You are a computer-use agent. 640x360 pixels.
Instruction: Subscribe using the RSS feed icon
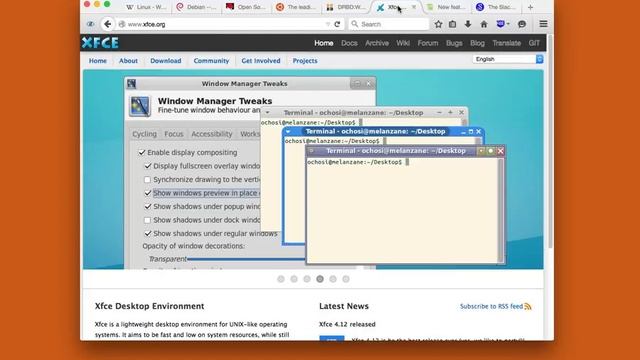click(x=528, y=306)
